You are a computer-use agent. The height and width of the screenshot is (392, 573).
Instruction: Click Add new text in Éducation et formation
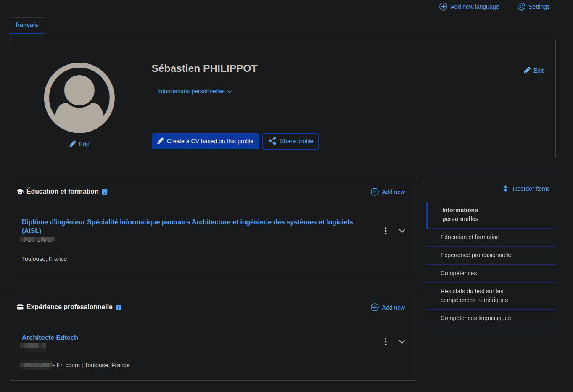tap(393, 192)
